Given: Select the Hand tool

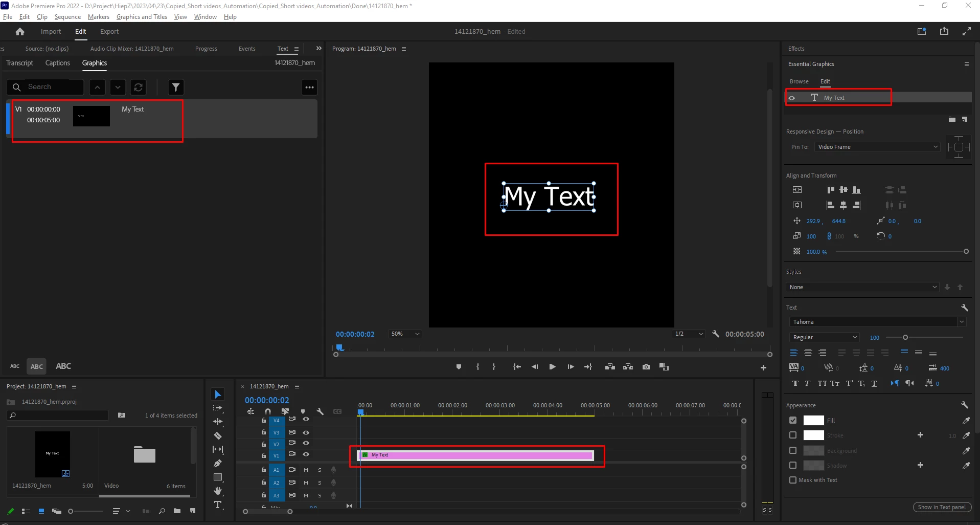Looking at the screenshot, I should 218,491.
